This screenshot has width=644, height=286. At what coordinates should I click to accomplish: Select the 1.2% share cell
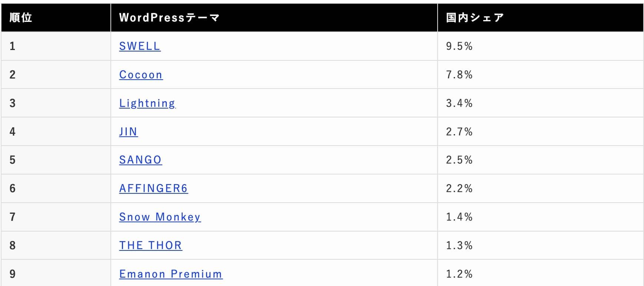tap(459, 274)
